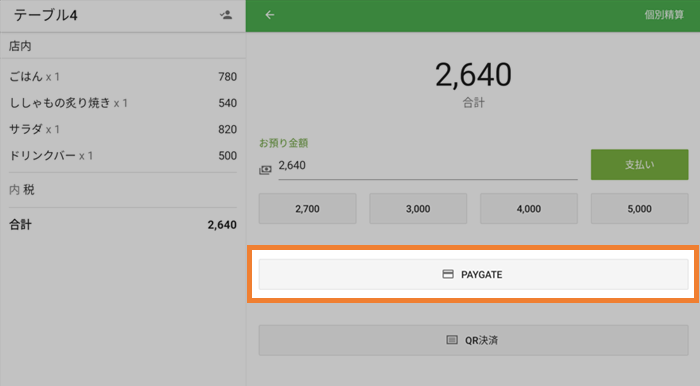Select the サラダ x 1 order line

[x=123, y=129]
